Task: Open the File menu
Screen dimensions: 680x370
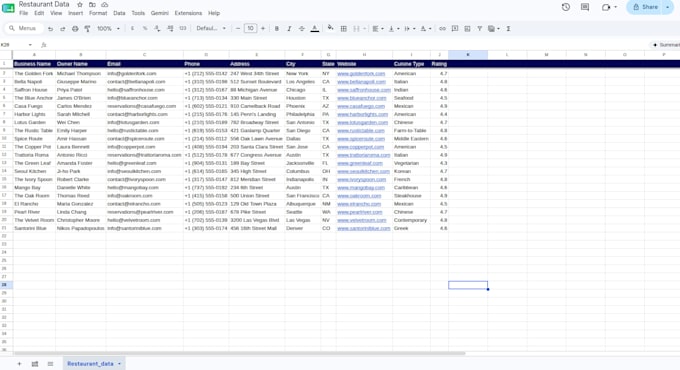Action: tap(23, 13)
